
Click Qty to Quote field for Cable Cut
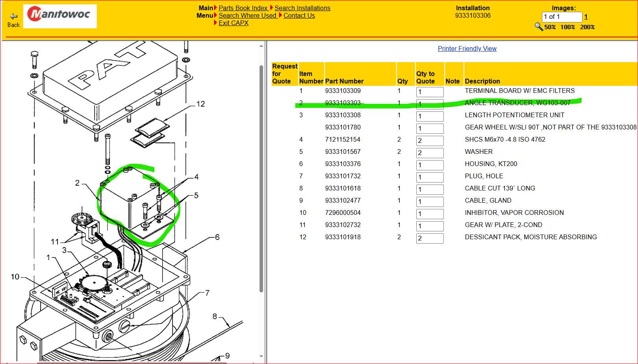coord(430,189)
